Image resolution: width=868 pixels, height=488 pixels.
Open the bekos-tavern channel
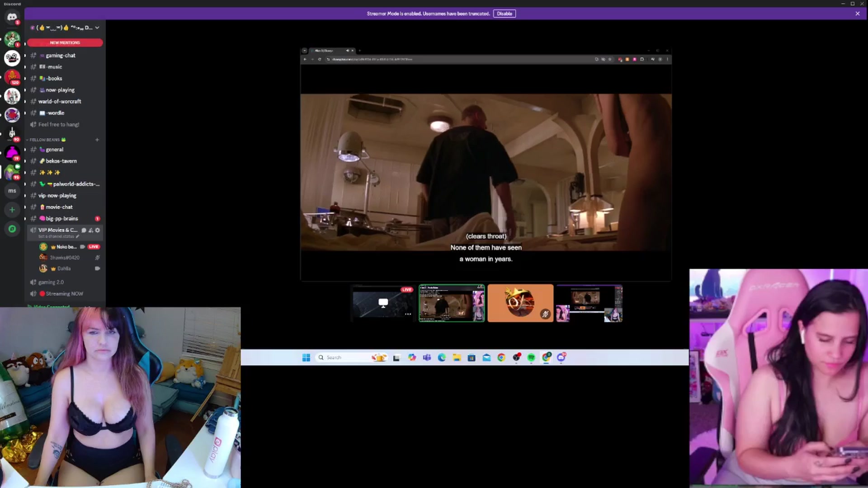coord(65,161)
